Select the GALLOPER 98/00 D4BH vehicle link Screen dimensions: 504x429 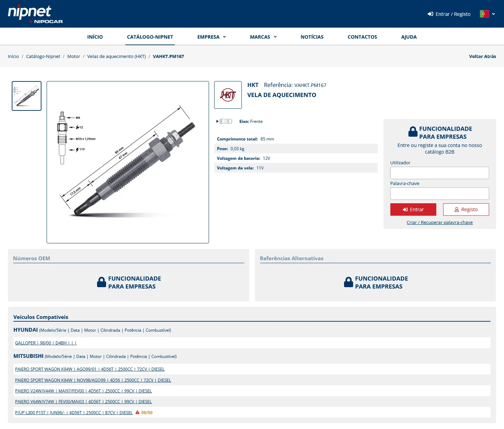coord(46,343)
